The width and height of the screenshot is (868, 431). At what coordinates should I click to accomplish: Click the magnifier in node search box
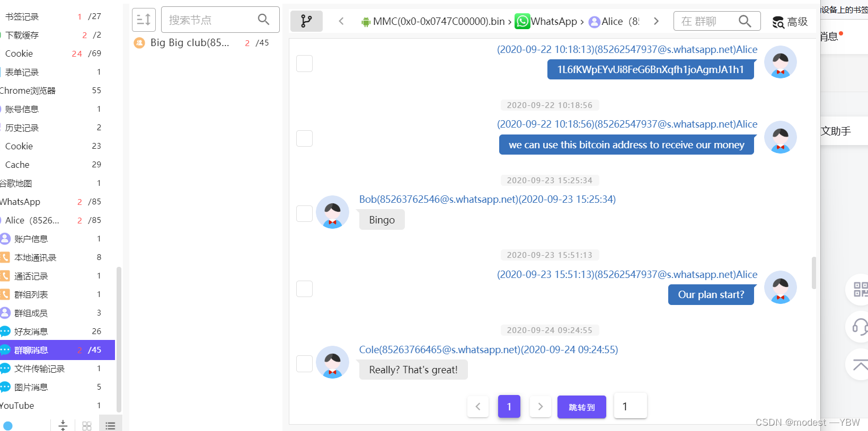pos(263,20)
